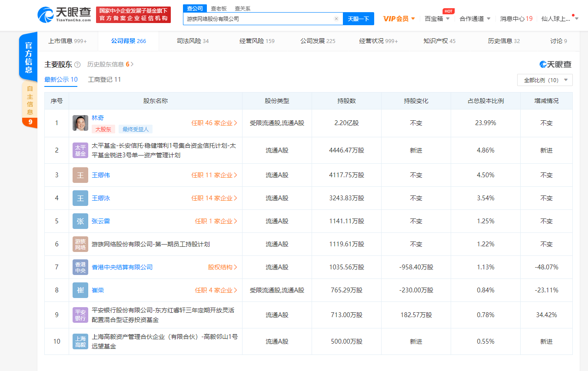Open the 全部比例 (10) filter dropdown

point(545,80)
